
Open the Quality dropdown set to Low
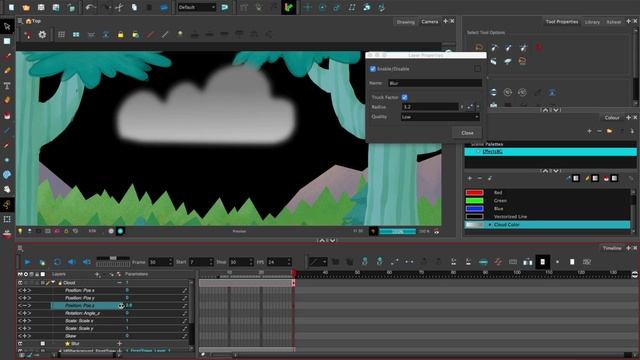point(440,117)
